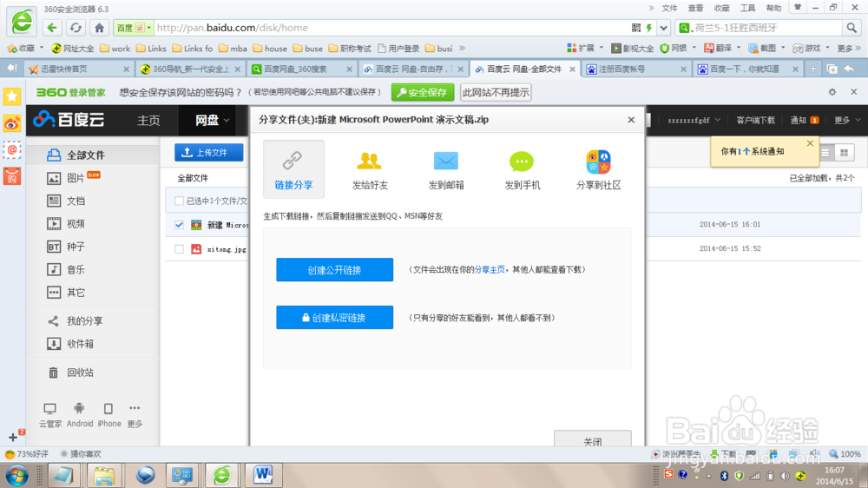Viewport: 868px width, 488px height.
Task: Switch to grid thumbnail view mode
Action: coord(845,153)
